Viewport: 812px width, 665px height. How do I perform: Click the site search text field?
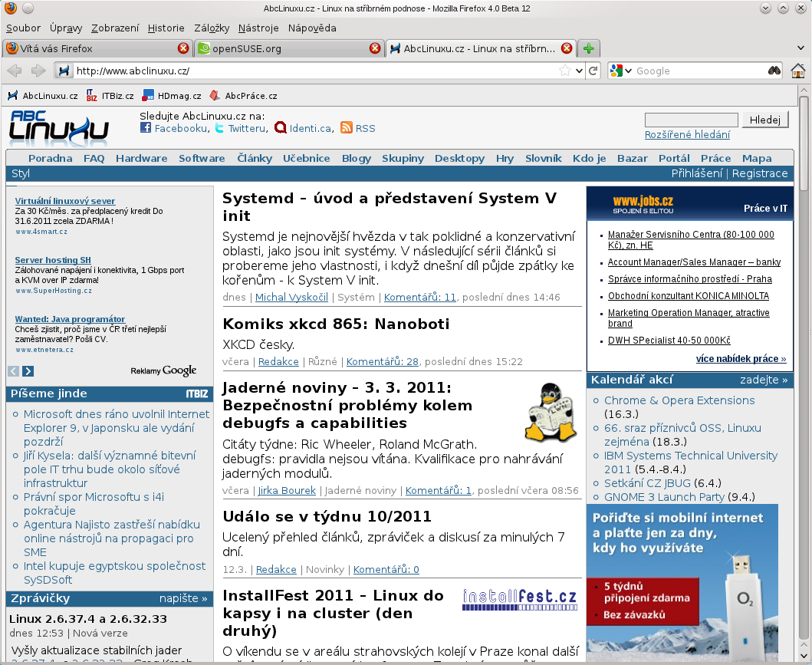[692, 120]
